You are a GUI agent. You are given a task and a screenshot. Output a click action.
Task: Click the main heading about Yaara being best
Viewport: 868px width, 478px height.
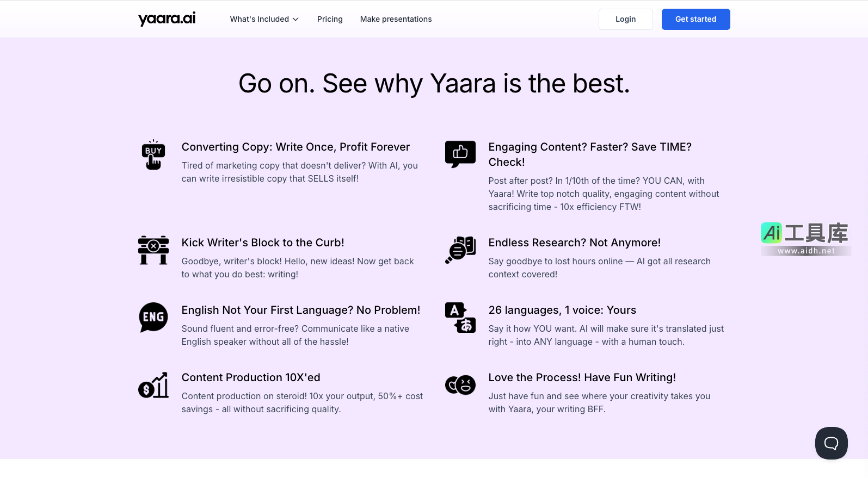pos(434,84)
